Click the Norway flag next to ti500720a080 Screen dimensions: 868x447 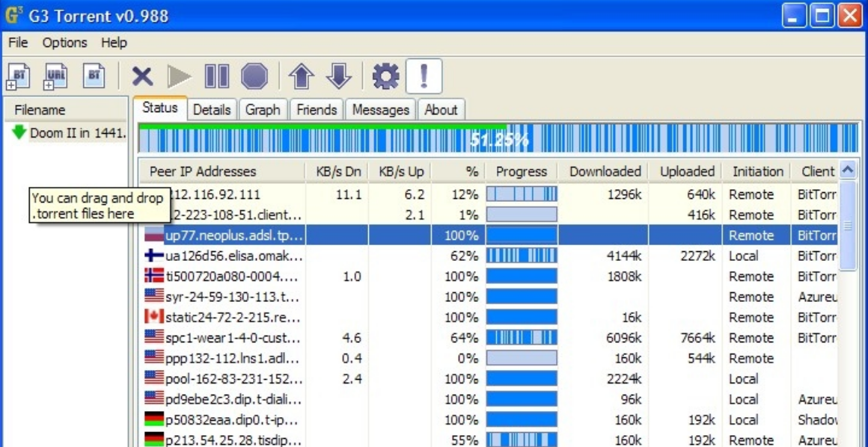point(154,276)
